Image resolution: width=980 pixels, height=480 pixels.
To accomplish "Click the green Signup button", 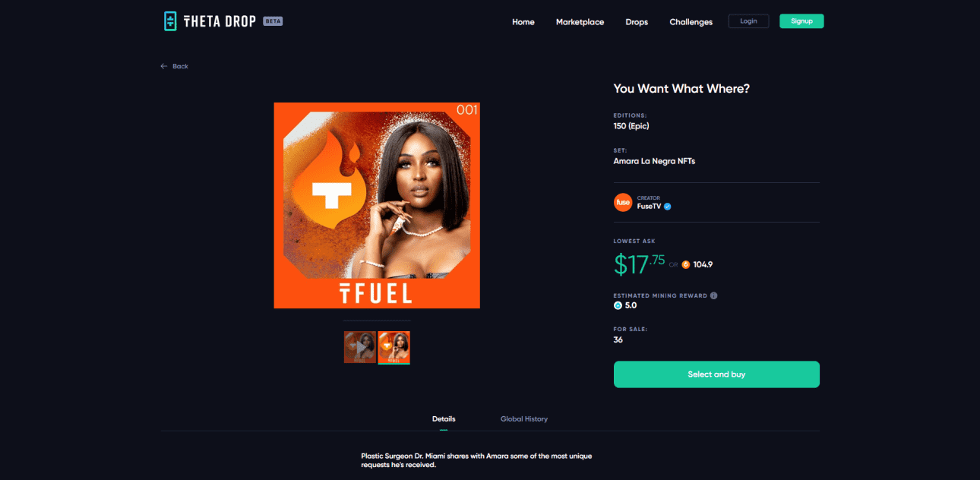I will (801, 21).
